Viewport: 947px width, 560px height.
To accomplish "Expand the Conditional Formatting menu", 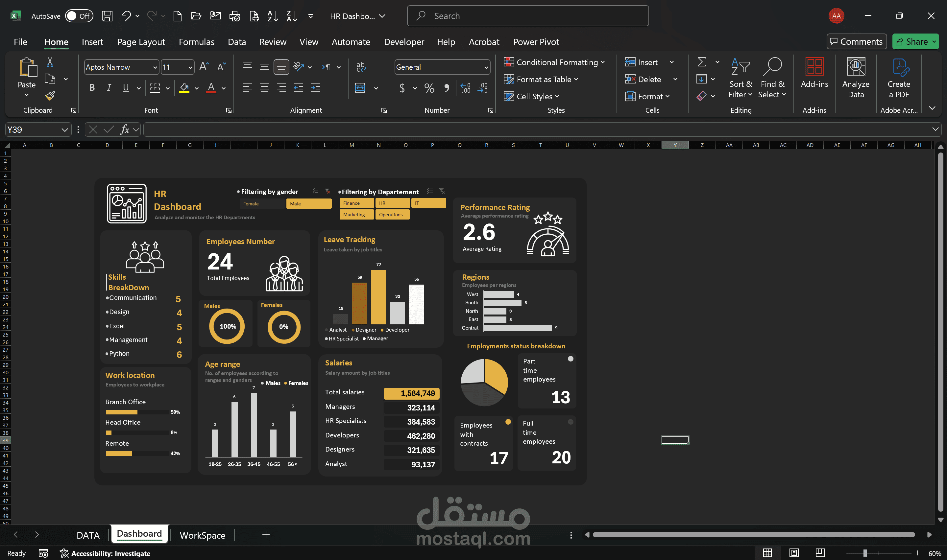I will [554, 62].
